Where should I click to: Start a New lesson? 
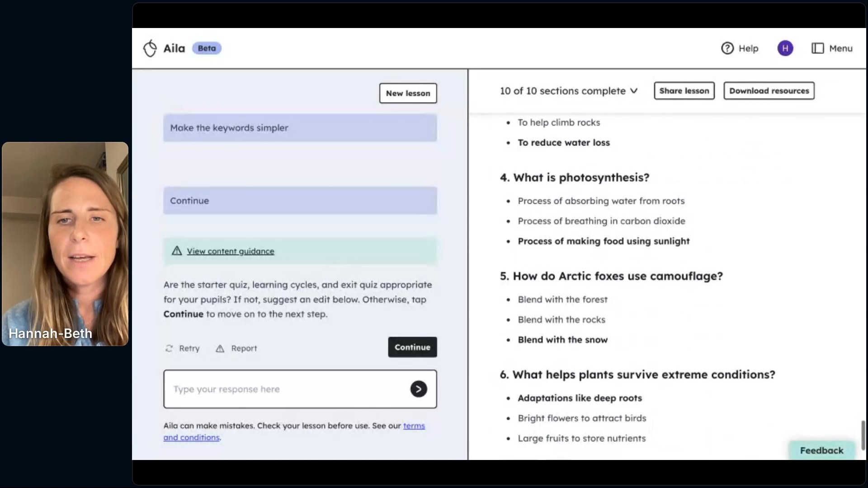(x=408, y=93)
